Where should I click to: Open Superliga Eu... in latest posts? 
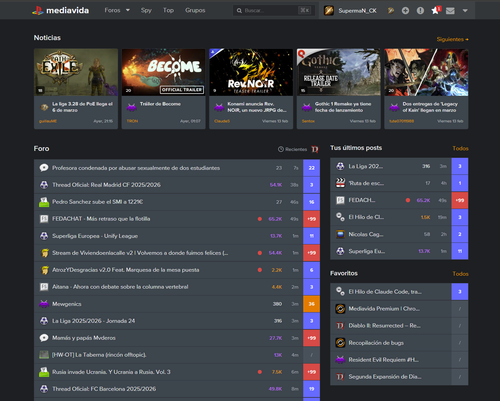coord(367,251)
